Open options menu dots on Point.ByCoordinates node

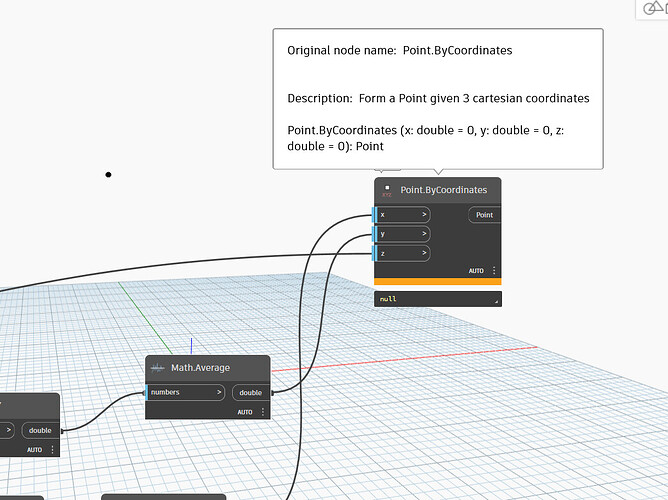click(x=494, y=270)
